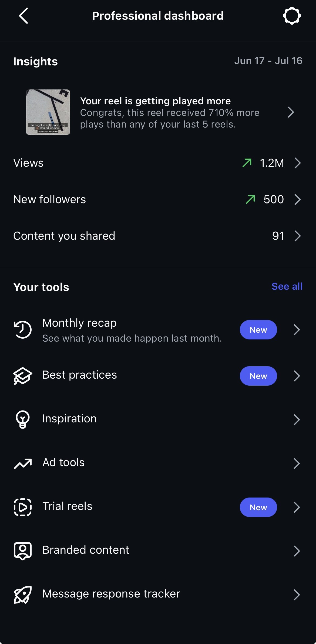The height and width of the screenshot is (644, 316).
Task: Tap the See all link
Action: 287,286
